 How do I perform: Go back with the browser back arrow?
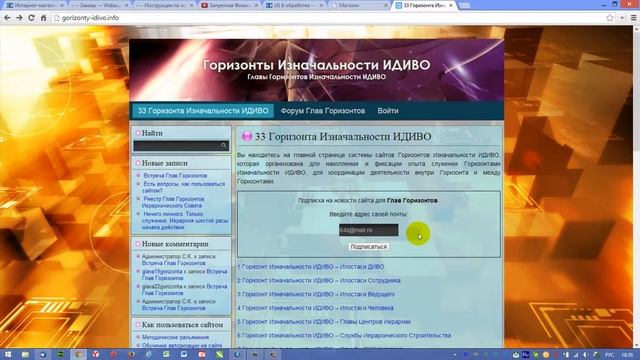[7, 18]
